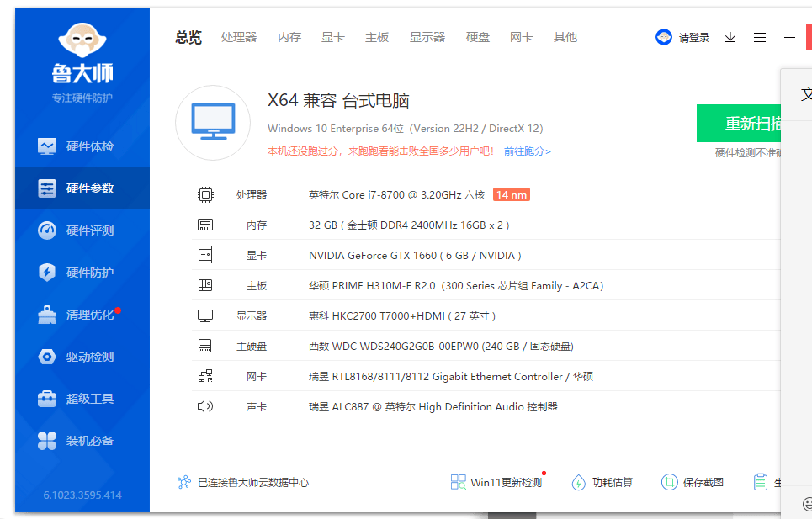This screenshot has height=519, width=812.
Task: Open the 显卡 tab
Action: (333, 37)
